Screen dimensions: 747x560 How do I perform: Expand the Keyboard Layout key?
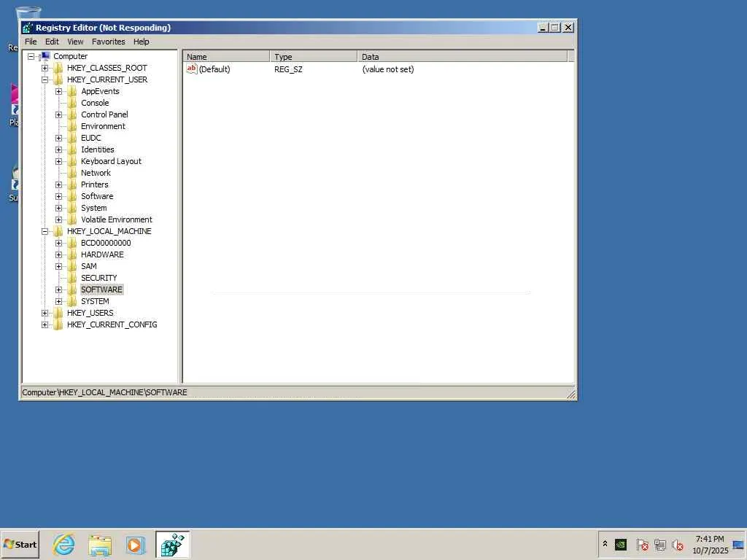pyautogui.click(x=58, y=161)
